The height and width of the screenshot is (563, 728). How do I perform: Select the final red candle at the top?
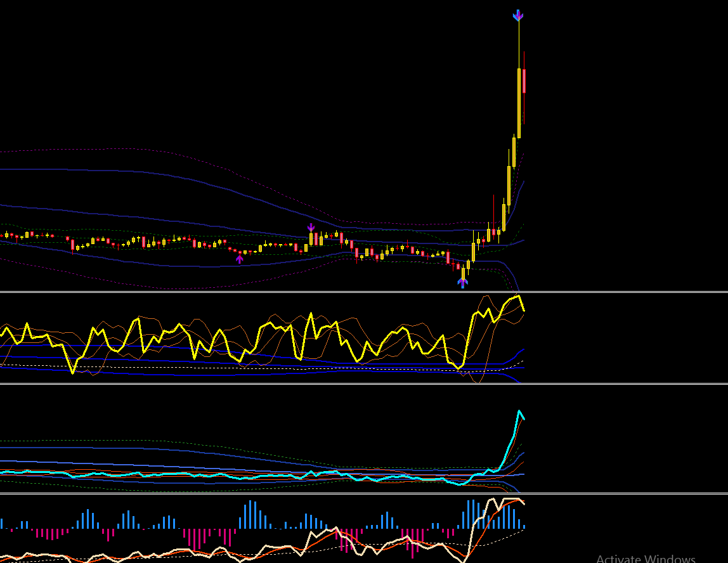click(x=524, y=81)
